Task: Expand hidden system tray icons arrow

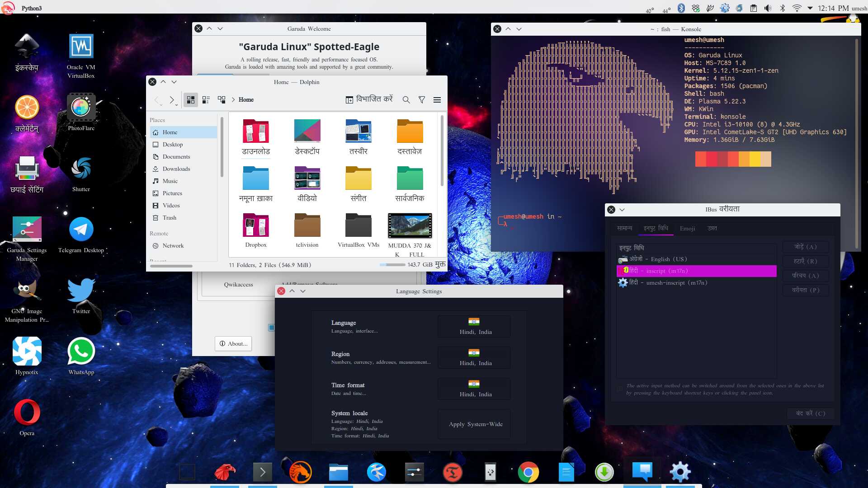Action: click(810, 8)
